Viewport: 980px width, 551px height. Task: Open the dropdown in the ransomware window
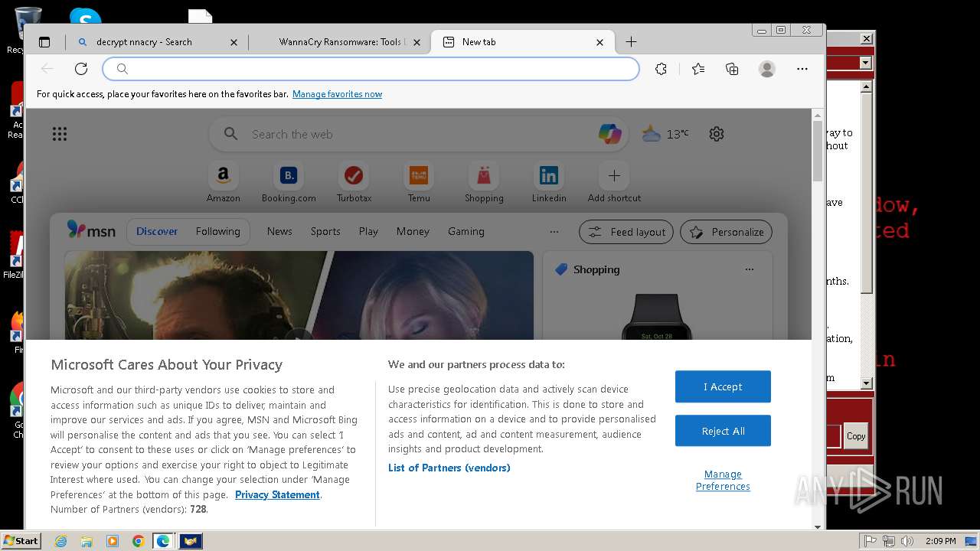[x=866, y=63]
